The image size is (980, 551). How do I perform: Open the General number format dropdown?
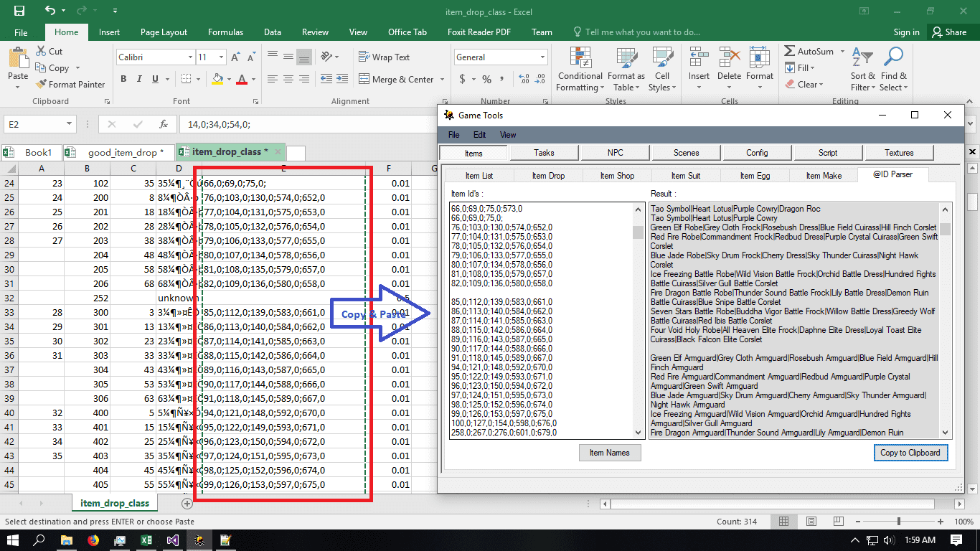[x=542, y=57]
